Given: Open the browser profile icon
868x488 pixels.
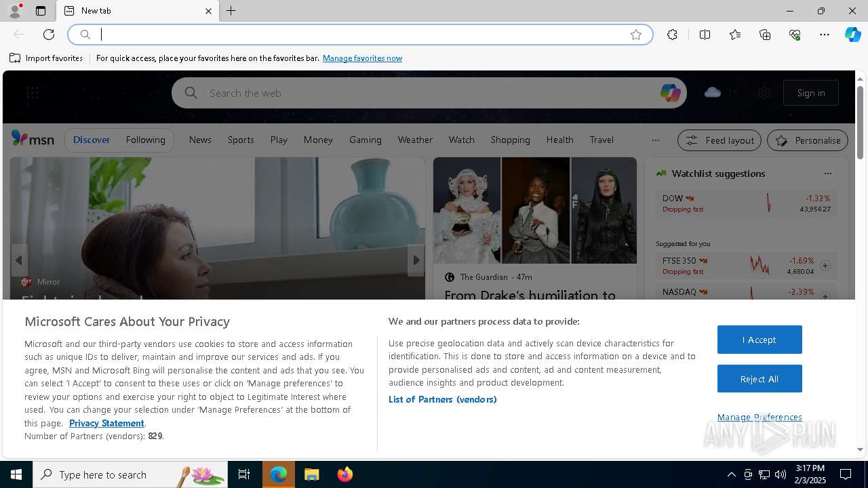Looking at the screenshot, I should 15,11.
